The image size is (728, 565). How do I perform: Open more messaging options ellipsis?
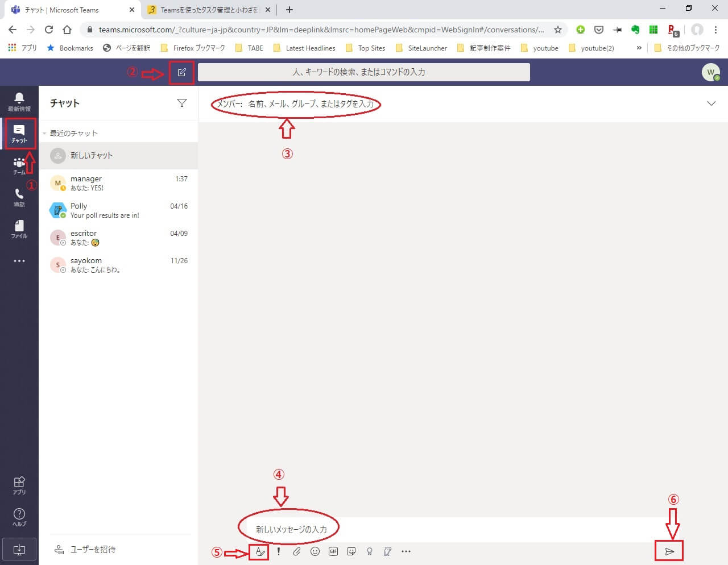point(406,551)
